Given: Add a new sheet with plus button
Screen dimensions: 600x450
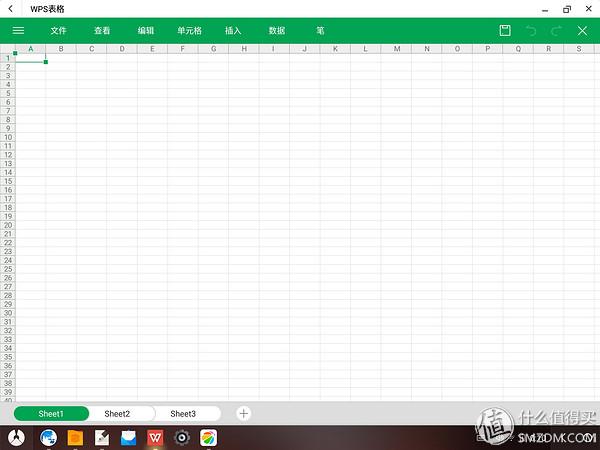Looking at the screenshot, I should (x=244, y=414).
